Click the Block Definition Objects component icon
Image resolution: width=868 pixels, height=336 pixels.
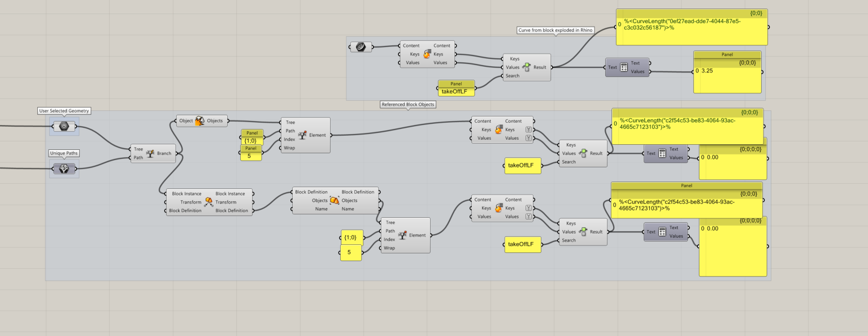[x=335, y=200]
